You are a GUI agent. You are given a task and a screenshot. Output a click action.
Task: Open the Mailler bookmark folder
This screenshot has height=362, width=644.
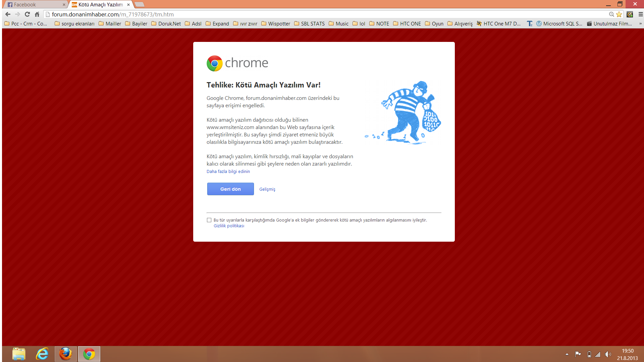tap(110, 24)
